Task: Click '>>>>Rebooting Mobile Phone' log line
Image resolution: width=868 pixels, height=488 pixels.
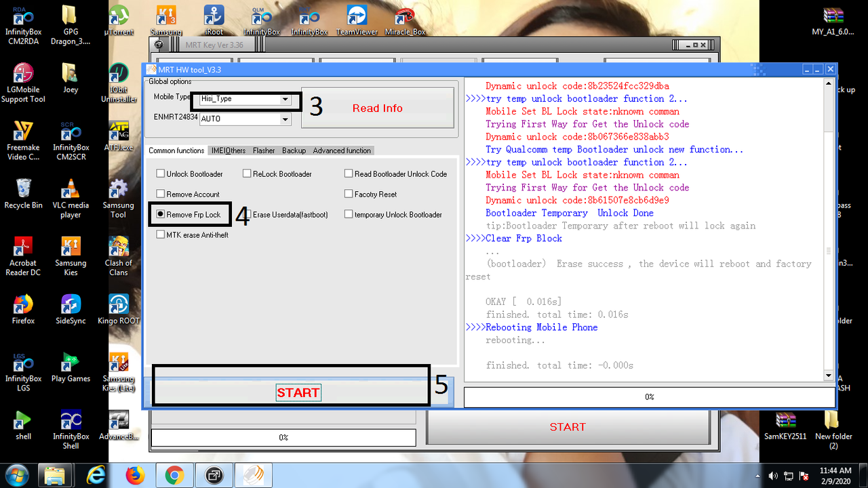Action: click(x=532, y=327)
